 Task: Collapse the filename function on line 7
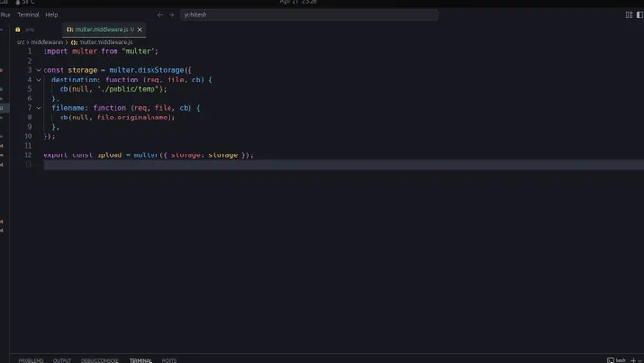39,108
